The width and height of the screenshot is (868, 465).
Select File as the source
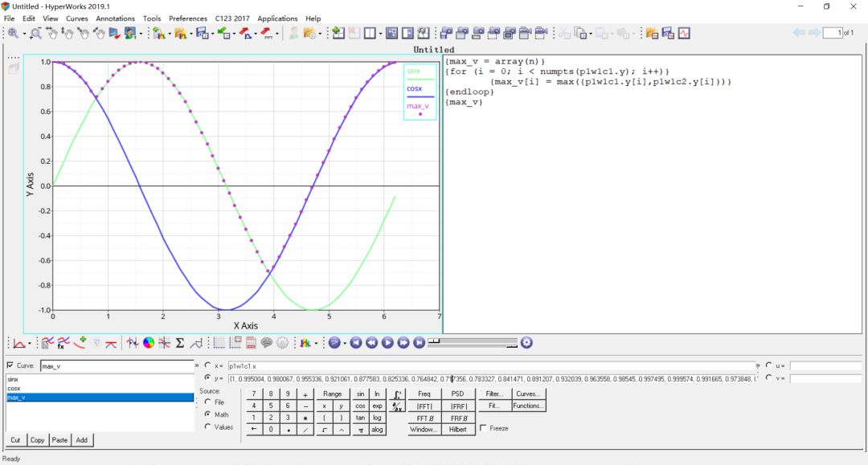pyautogui.click(x=207, y=402)
